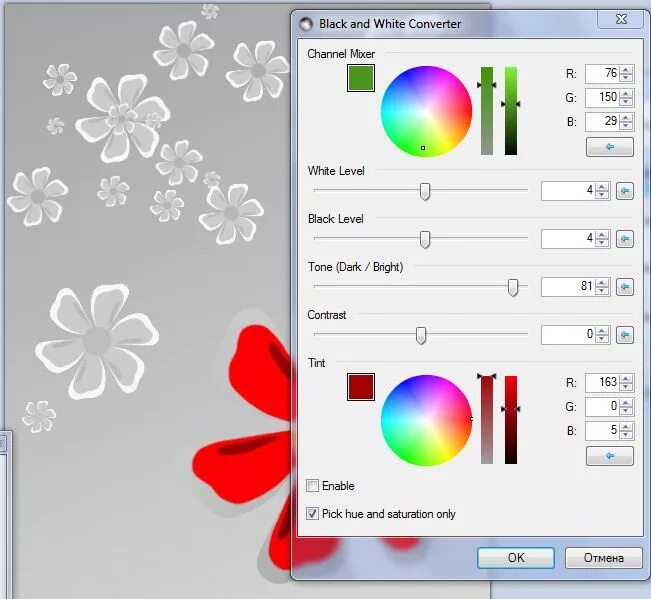Click Channel Mixer brightness bar
The height and width of the screenshot is (599, 651).
(511, 111)
